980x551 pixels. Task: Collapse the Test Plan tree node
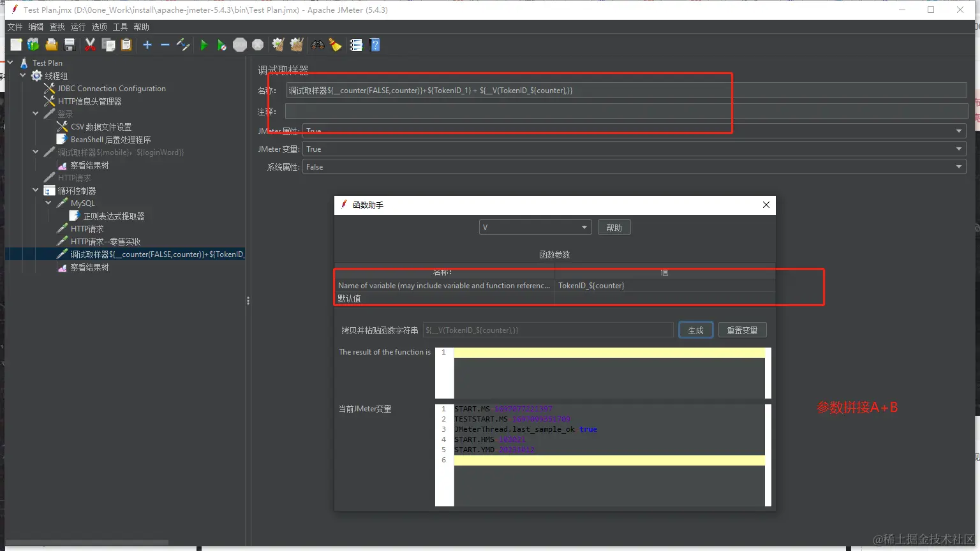pyautogui.click(x=10, y=62)
